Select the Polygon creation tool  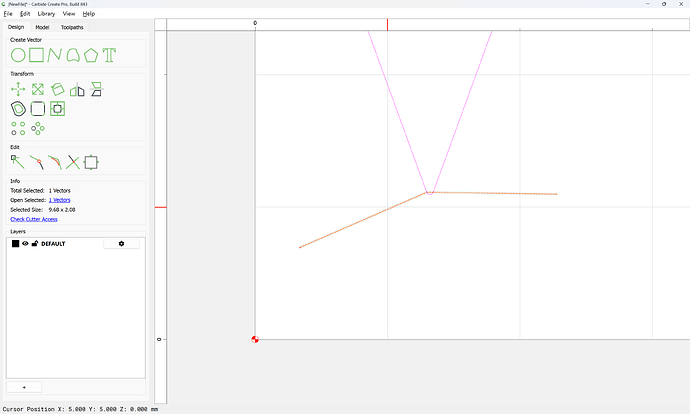pos(91,55)
